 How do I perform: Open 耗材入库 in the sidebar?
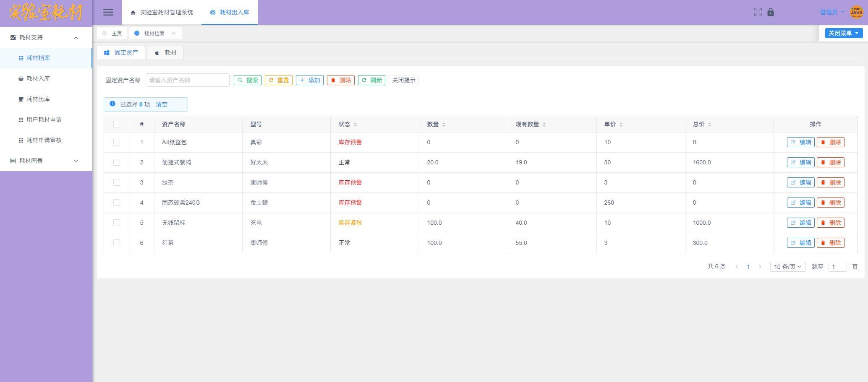click(x=38, y=78)
